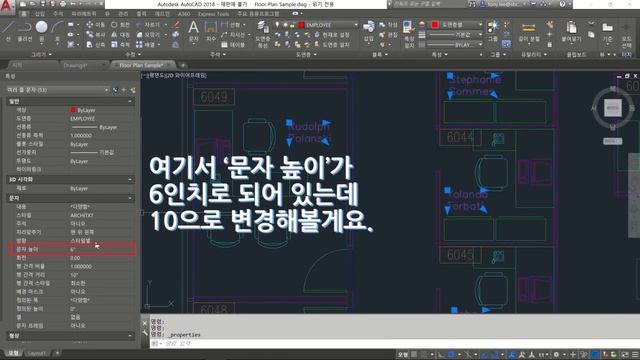This screenshot has width=640, height=360.
Task: Open the A360 ribbon tab
Action: coord(184,14)
